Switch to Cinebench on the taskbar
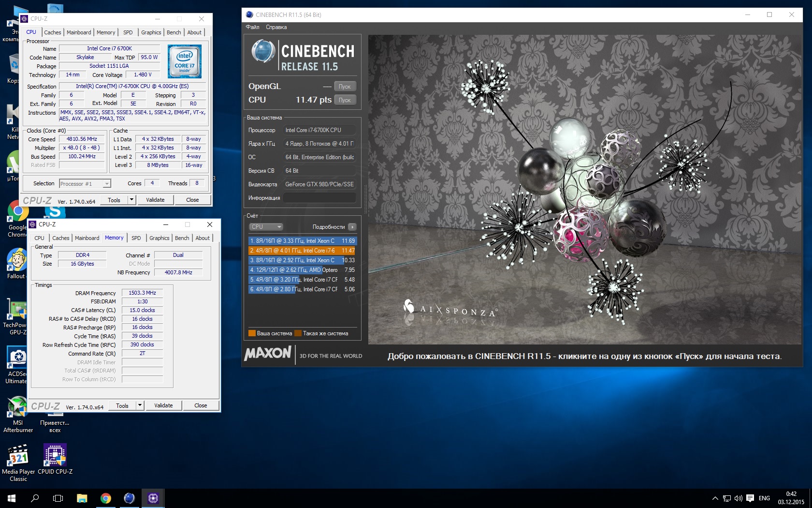The height and width of the screenshot is (508, 812). pyautogui.click(x=129, y=498)
